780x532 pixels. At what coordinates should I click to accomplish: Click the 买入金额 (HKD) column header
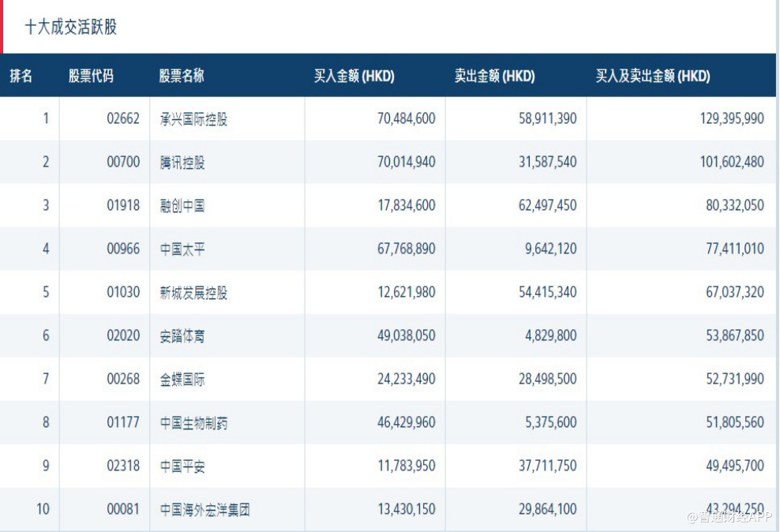point(354,76)
